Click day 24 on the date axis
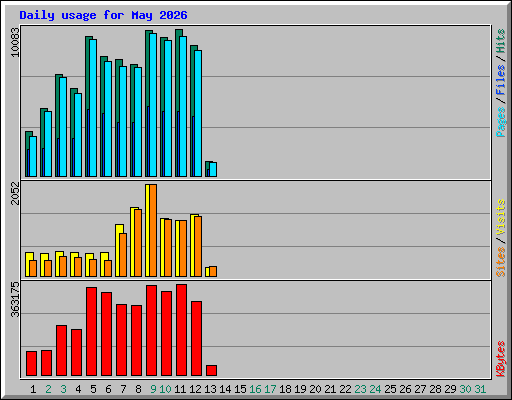Viewport: 512px width, 400px height. [375, 389]
